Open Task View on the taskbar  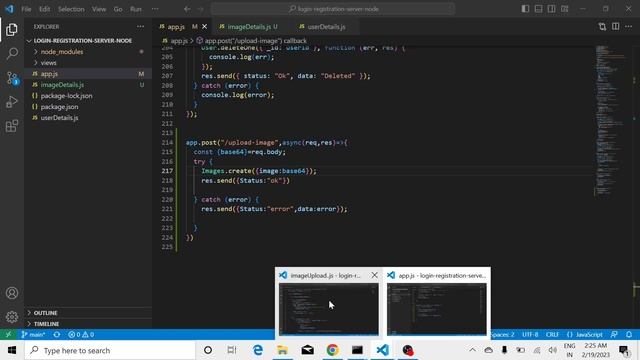pos(232,350)
